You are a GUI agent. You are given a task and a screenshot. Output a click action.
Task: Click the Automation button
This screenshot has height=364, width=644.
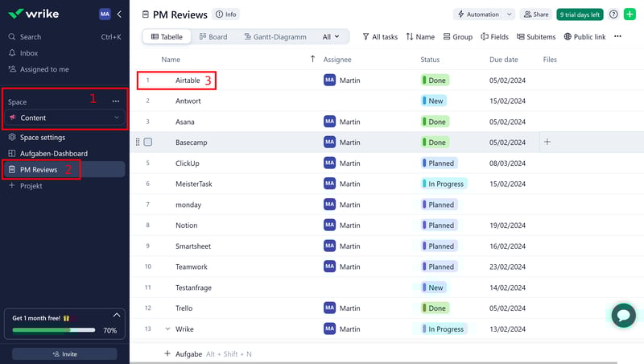point(478,14)
